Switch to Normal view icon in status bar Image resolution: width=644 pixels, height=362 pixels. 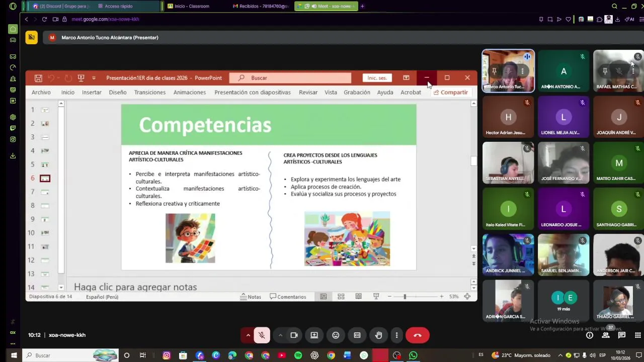point(324,297)
